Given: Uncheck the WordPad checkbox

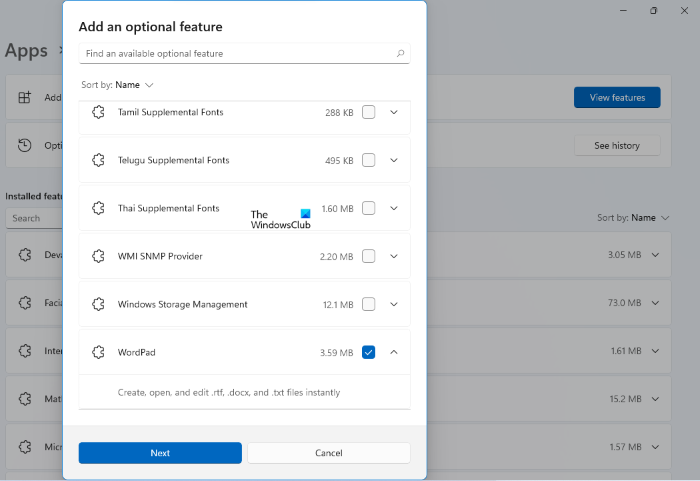Looking at the screenshot, I should tap(368, 352).
